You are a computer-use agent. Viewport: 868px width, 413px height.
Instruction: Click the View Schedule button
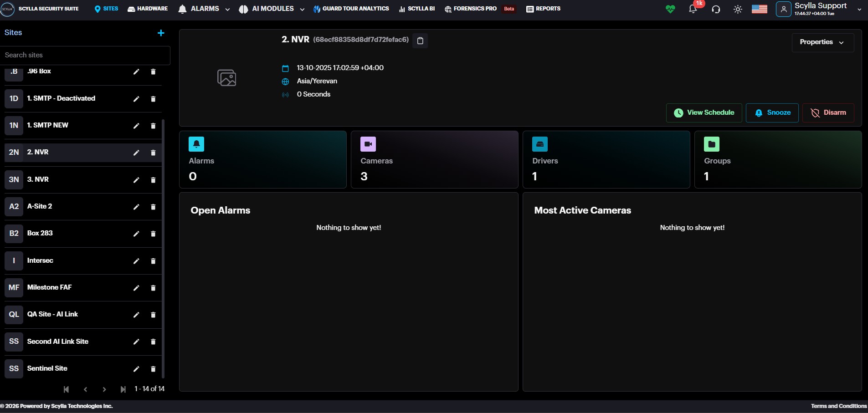704,112
